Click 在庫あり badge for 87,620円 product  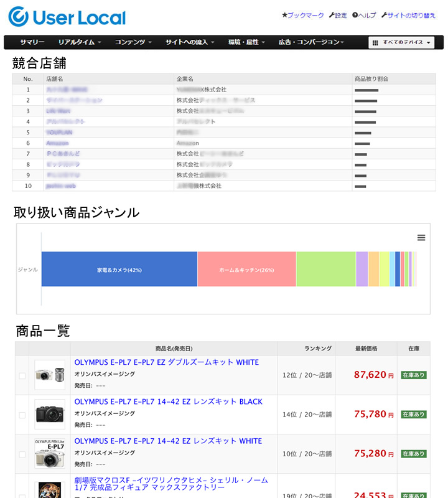click(414, 375)
